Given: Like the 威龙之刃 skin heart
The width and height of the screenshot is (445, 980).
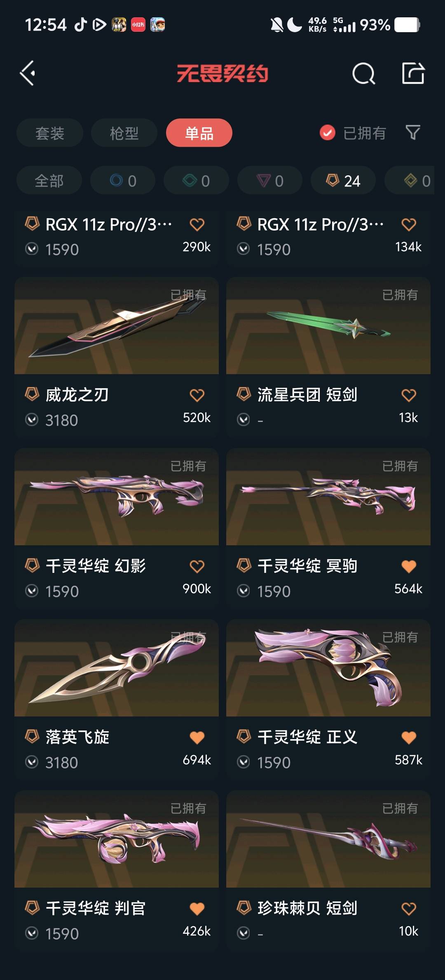Looking at the screenshot, I should (x=197, y=395).
